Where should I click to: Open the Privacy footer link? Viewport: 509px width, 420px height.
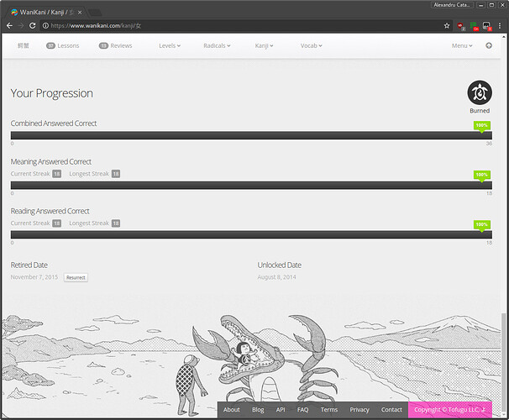(x=359, y=410)
